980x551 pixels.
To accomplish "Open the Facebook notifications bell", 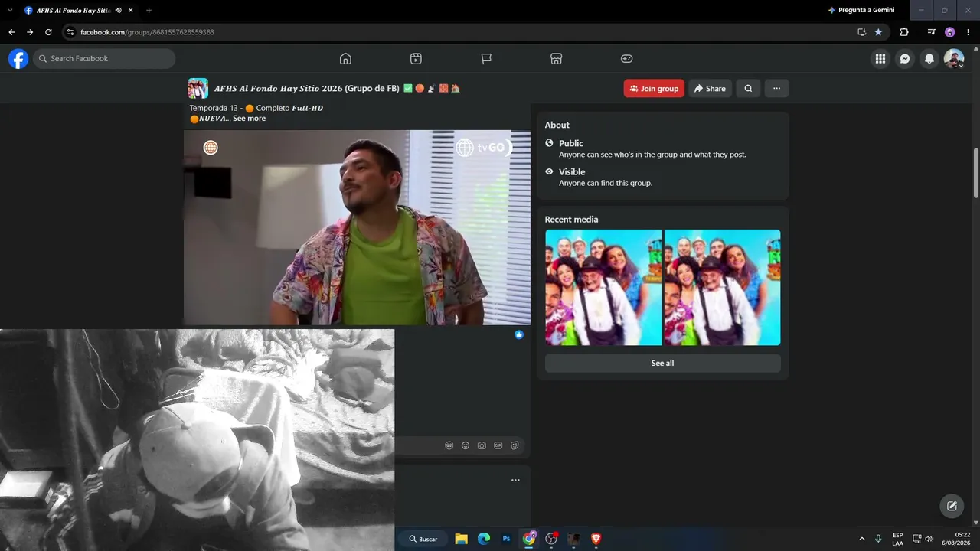I will tap(929, 58).
